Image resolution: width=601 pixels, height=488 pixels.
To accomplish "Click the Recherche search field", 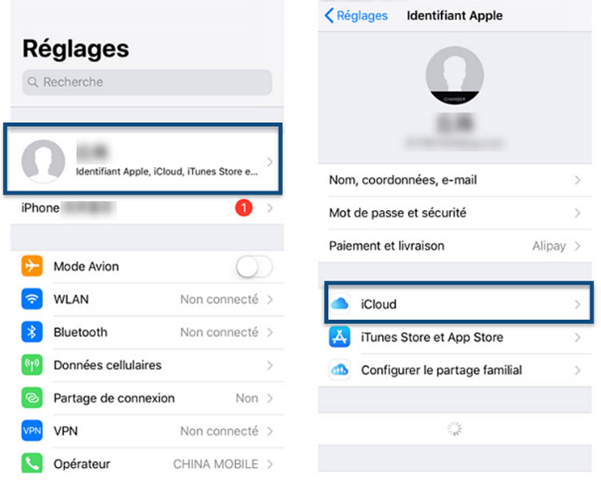I will tap(147, 82).
